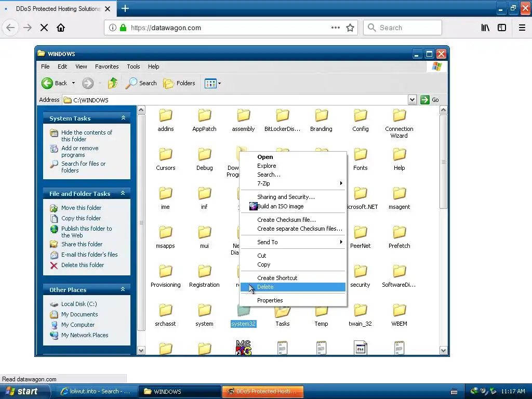Select the Connection Wizard folder
Image resolution: width=532 pixels, height=399 pixels.
point(400,123)
